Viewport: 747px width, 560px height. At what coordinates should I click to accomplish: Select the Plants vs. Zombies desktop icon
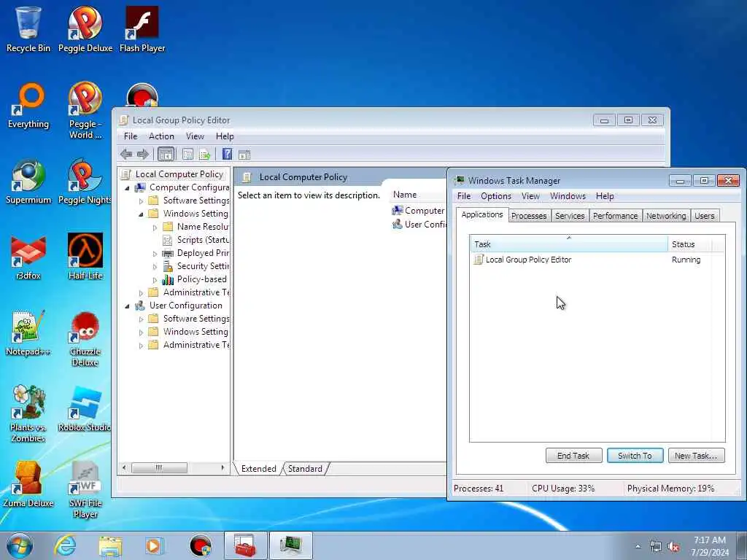pos(28,414)
